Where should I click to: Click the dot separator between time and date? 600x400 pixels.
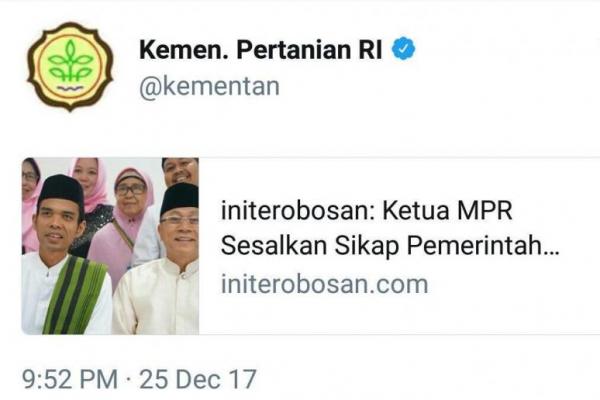(x=128, y=379)
